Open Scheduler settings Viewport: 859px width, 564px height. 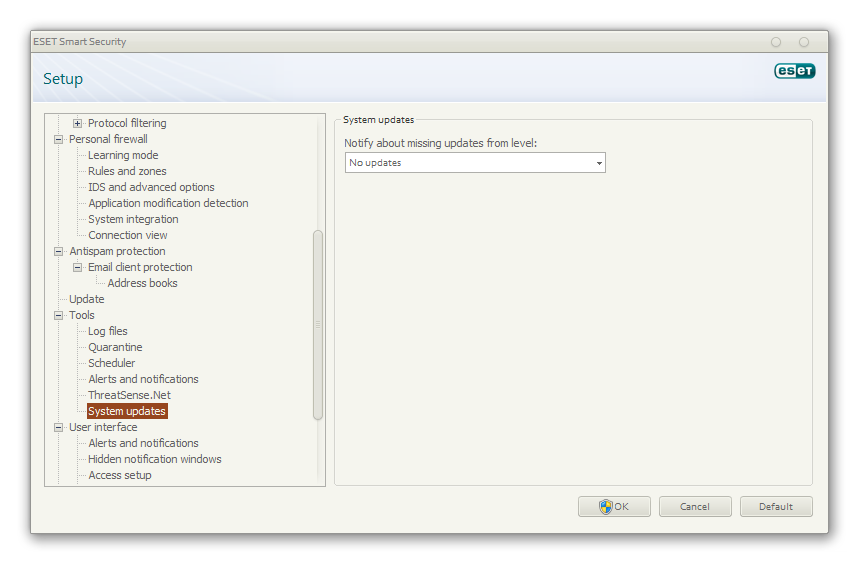click(111, 363)
